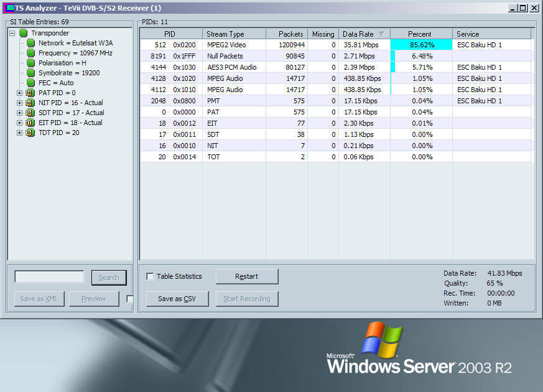Click the TDT table icon in the tree
This screenshot has height=392, width=543.
pyautogui.click(x=30, y=133)
